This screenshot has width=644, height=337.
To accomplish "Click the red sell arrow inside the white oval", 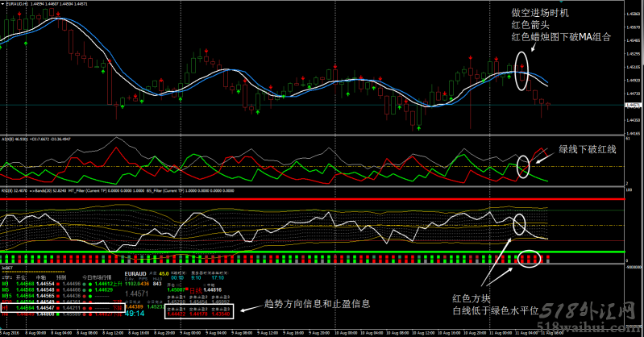I will click(x=522, y=64).
